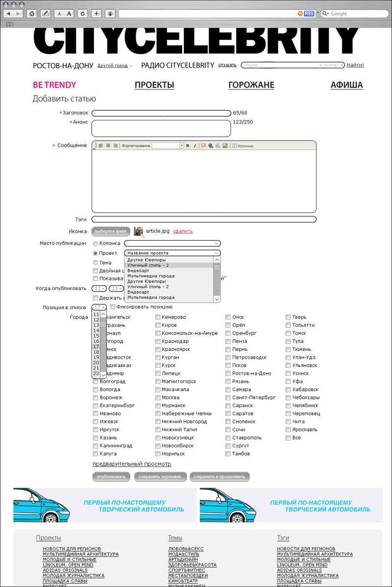The height and width of the screenshot is (587, 392).
Task: Decrease text size with small A button
Action: (59, 14)
